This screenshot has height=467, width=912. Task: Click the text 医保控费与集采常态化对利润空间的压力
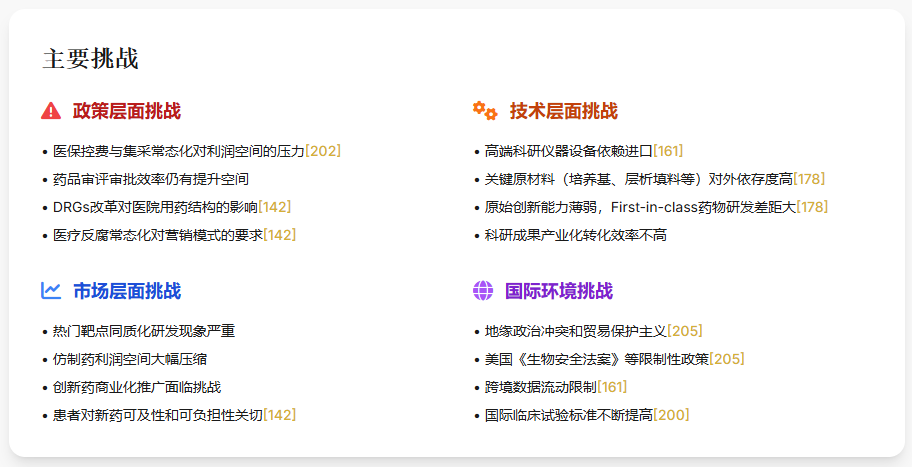point(179,151)
